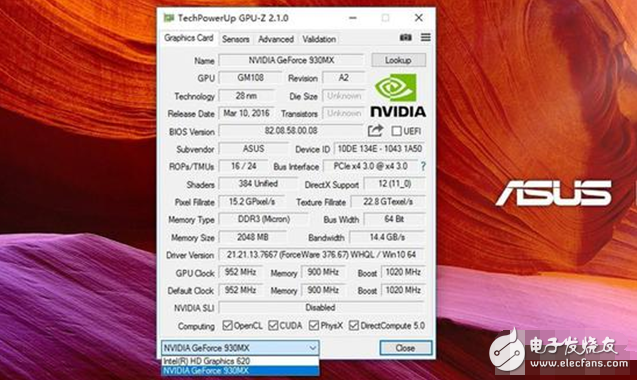Select Intel(R) HD Graphics 620 from list

(240, 360)
